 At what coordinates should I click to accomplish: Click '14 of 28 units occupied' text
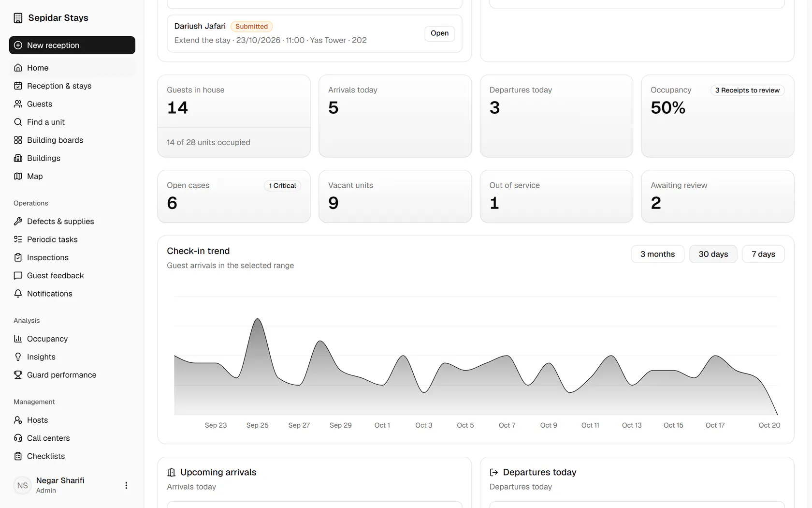[x=208, y=142]
